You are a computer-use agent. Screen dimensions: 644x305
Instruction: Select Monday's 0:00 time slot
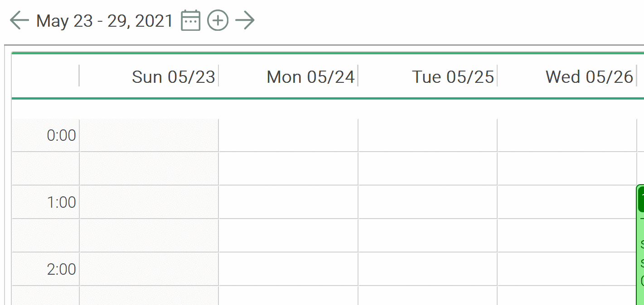point(288,135)
